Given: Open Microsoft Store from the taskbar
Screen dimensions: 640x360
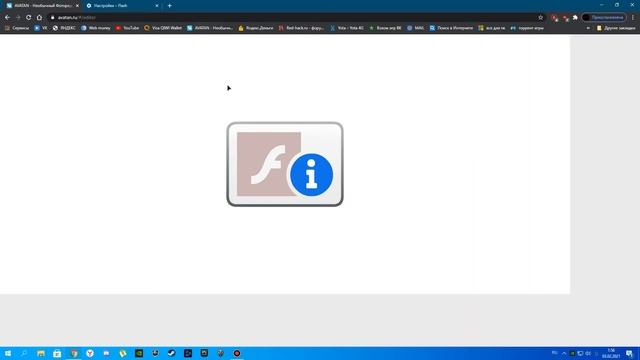Looking at the screenshot, I should 57,353.
